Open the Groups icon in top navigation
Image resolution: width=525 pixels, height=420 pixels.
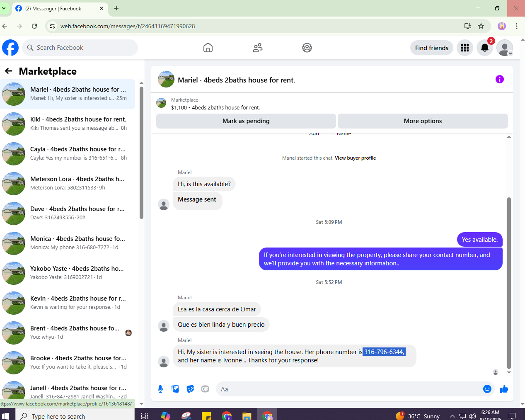point(307,48)
